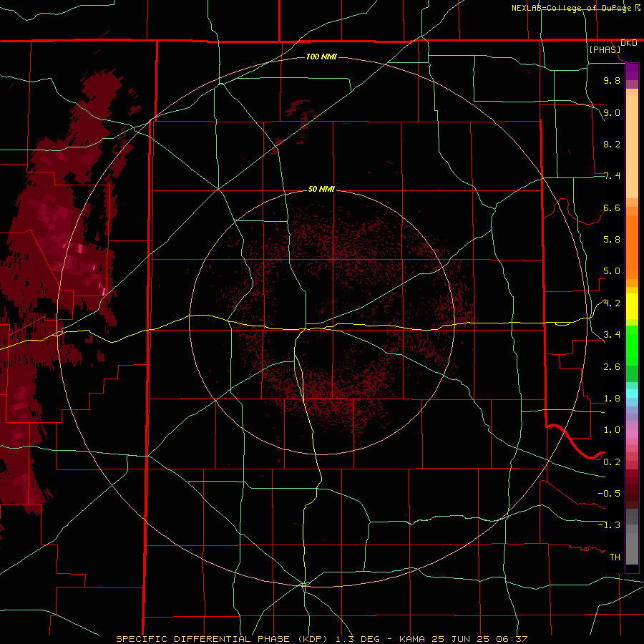Click the 6.6 value on the color scale
The height and width of the screenshot is (644, 644).
tap(612, 208)
